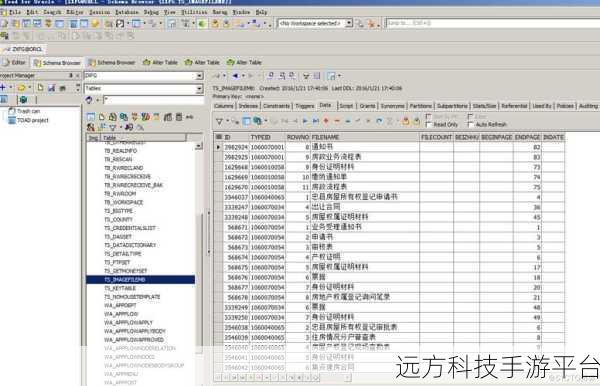
Task: Open the Utilities menu
Action: 194,12
